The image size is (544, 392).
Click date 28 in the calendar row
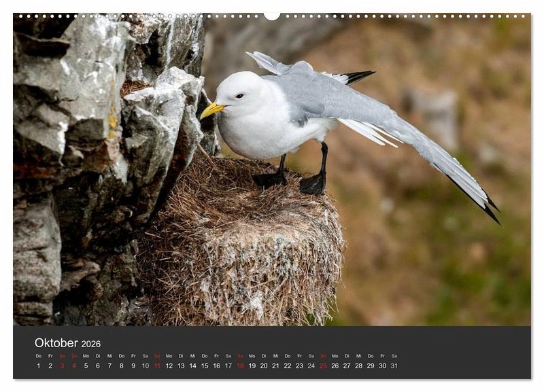tap(358, 366)
